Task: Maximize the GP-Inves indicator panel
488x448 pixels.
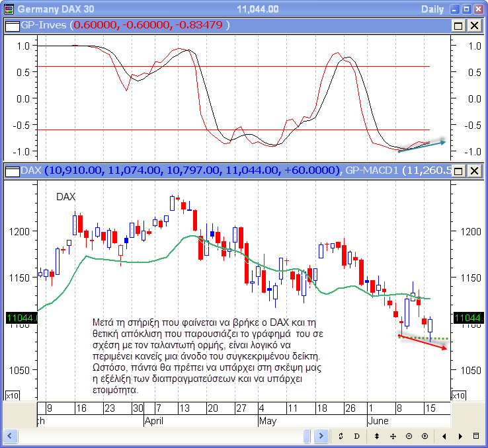Action: click(458, 26)
